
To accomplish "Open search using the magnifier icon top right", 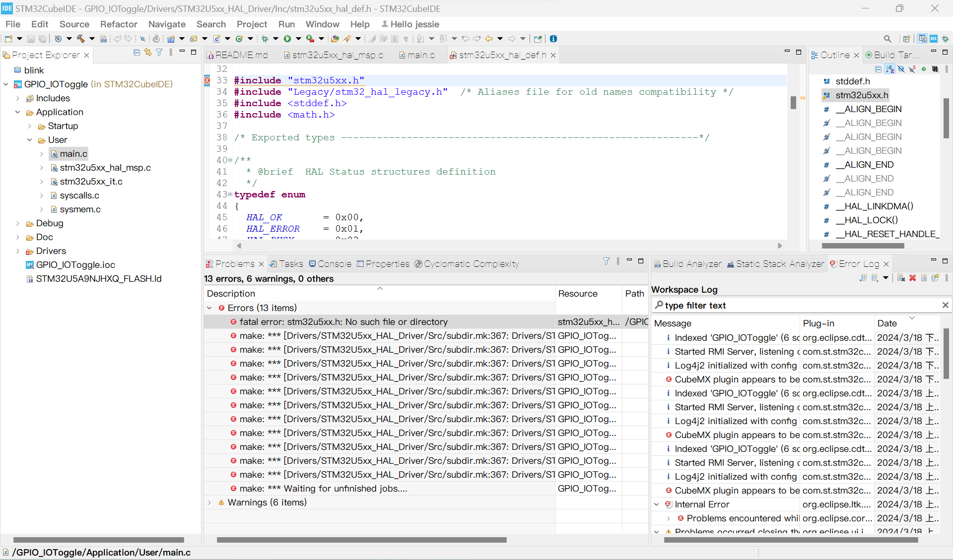I will 888,39.
